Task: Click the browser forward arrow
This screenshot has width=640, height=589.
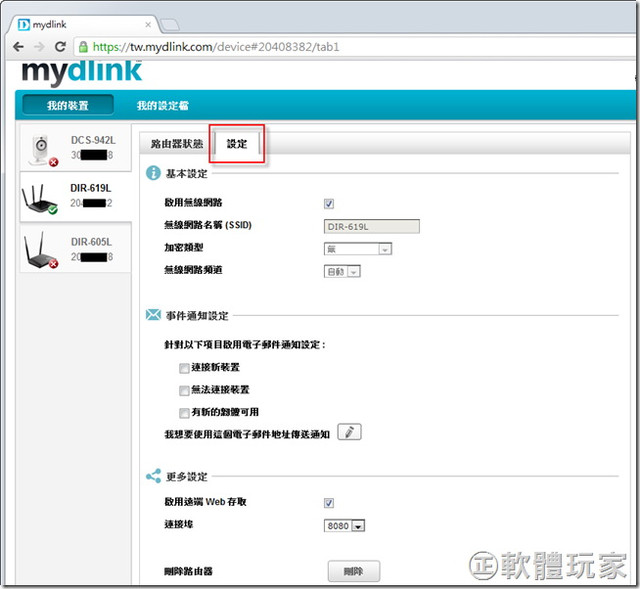Action: point(39,47)
